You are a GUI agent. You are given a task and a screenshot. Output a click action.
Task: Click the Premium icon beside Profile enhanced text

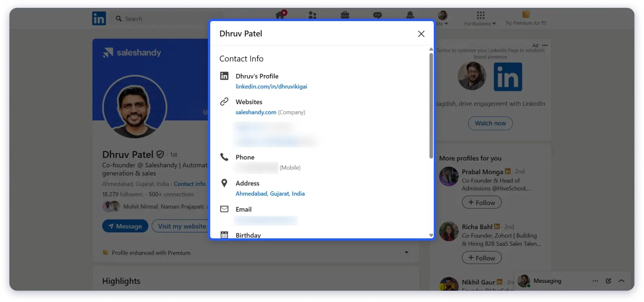coord(105,252)
